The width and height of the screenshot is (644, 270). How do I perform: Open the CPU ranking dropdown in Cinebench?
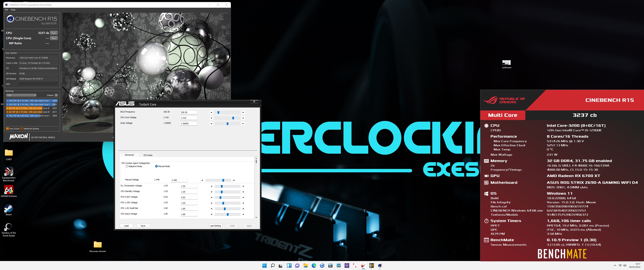pos(21,95)
